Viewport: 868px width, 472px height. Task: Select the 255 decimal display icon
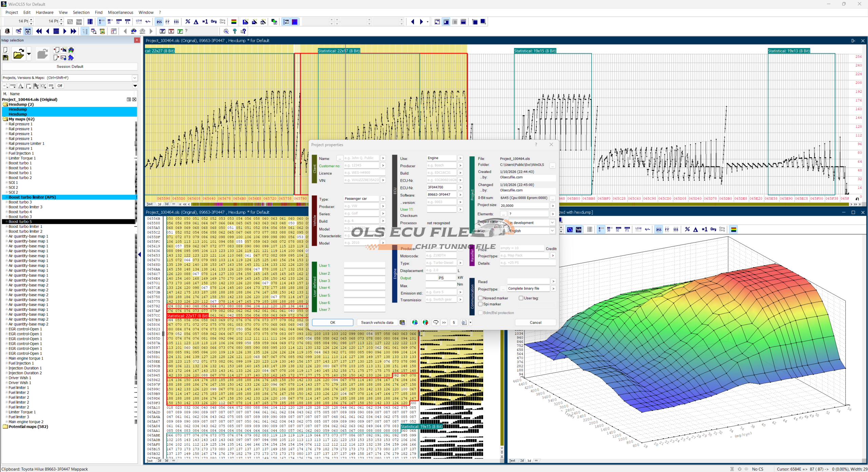tap(159, 22)
